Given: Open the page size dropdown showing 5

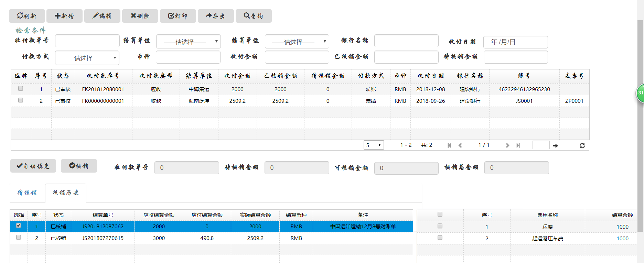Looking at the screenshot, I should pyautogui.click(x=374, y=145).
